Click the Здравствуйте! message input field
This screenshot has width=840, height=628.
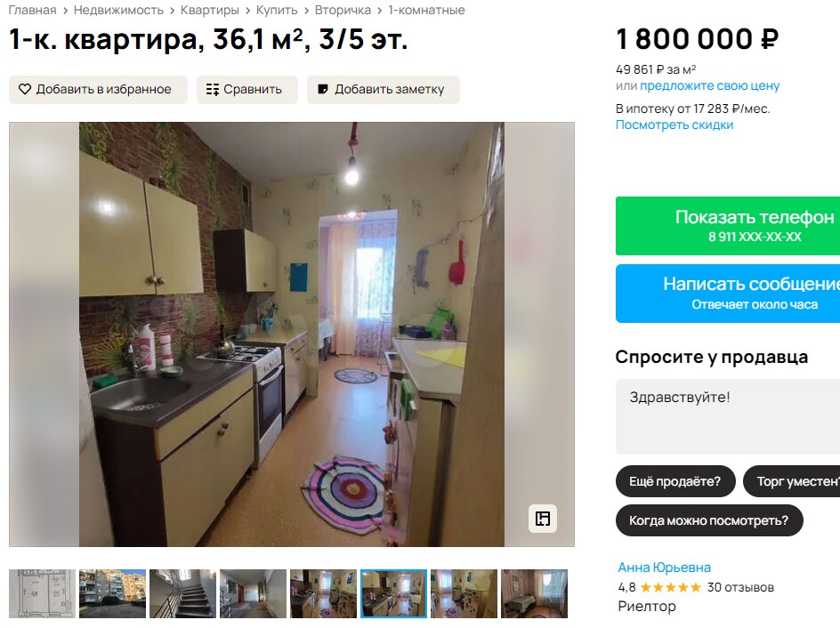tap(728, 416)
